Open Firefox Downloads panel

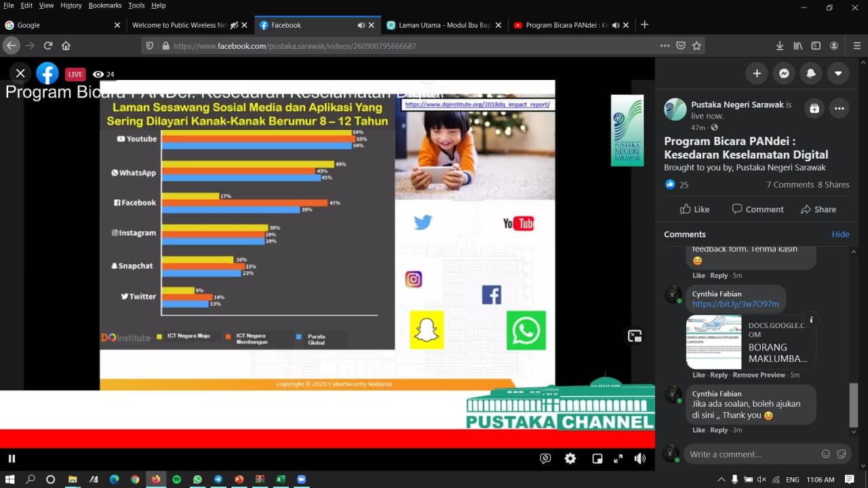tap(780, 46)
